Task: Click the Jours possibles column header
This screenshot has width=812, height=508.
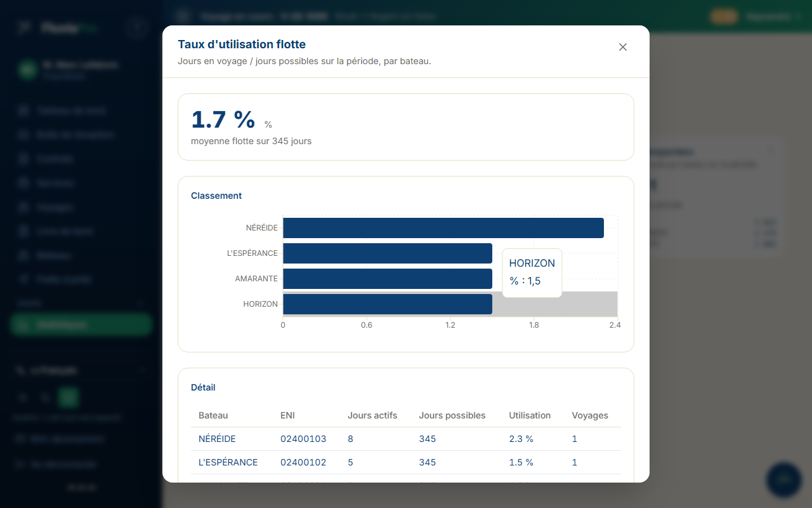Action: coord(452,415)
